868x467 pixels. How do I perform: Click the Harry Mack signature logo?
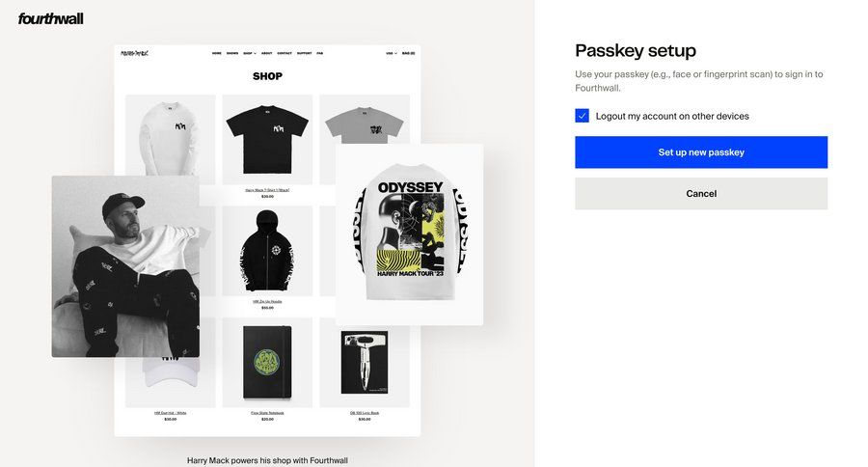point(134,53)
